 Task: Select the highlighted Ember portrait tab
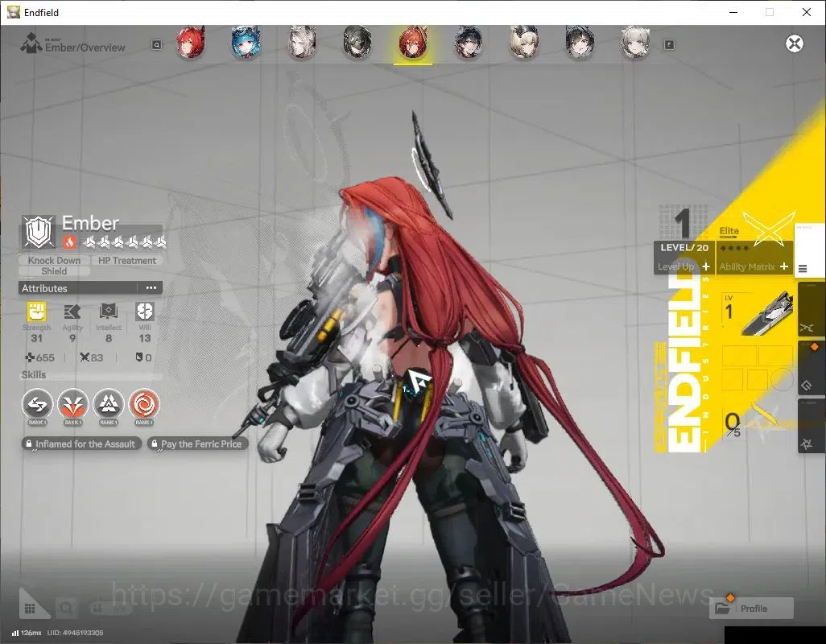tap(413, 44)
